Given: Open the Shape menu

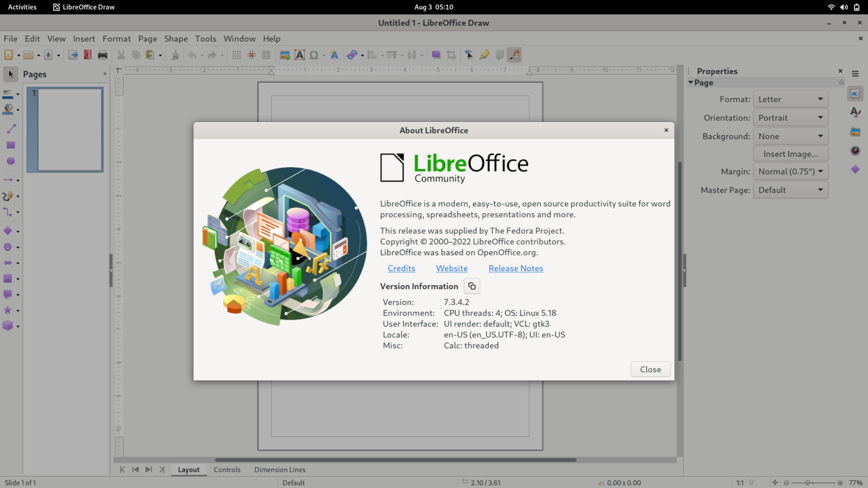Looking at the screenshot, I should click(x=176, y=38).
